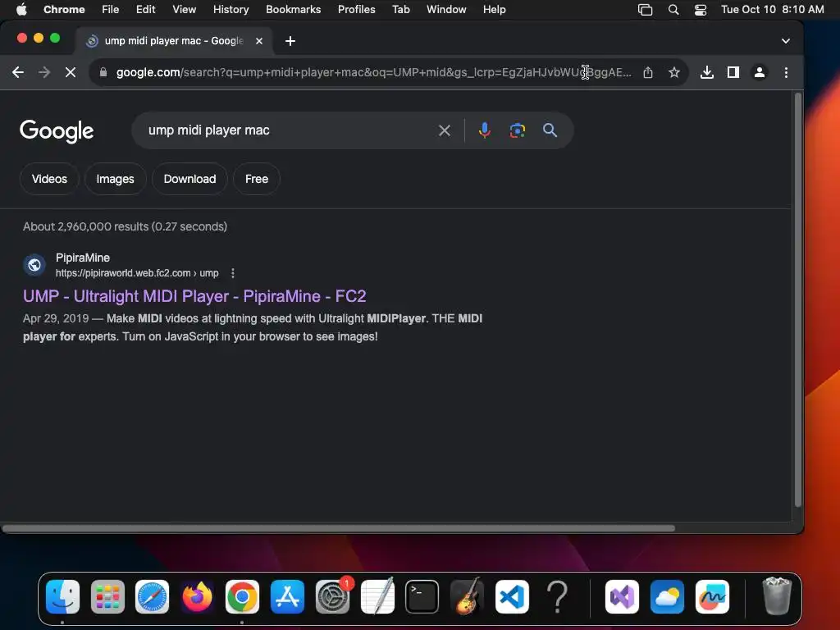Open Visual Studio Code from Dock
This screenshot has width=840, height=630.
tap(512, 597)
